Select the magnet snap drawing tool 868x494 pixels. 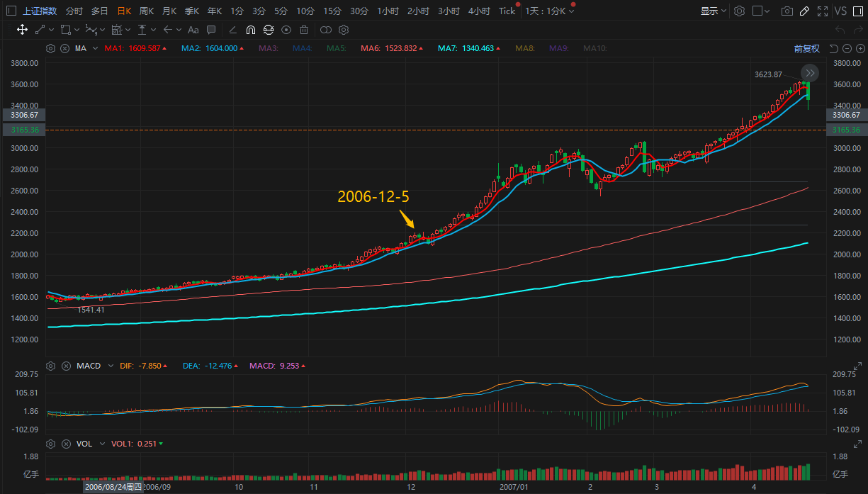coord(250,30)
